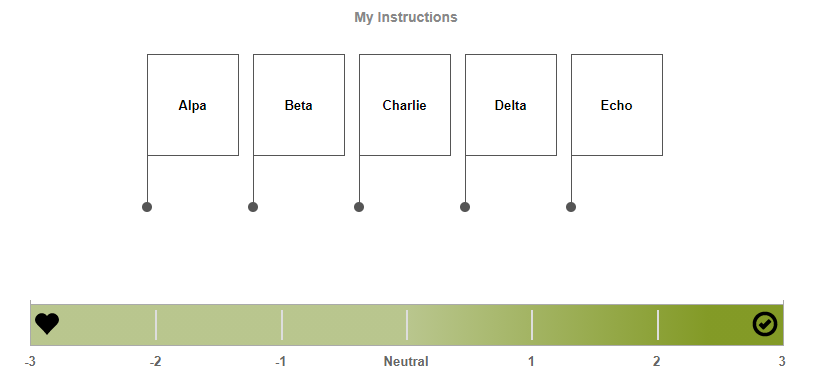Click the checkmark circle icon on the scale
Viewport: 815px width, 384px height.
pyautogui.click(x=765, y=324)
